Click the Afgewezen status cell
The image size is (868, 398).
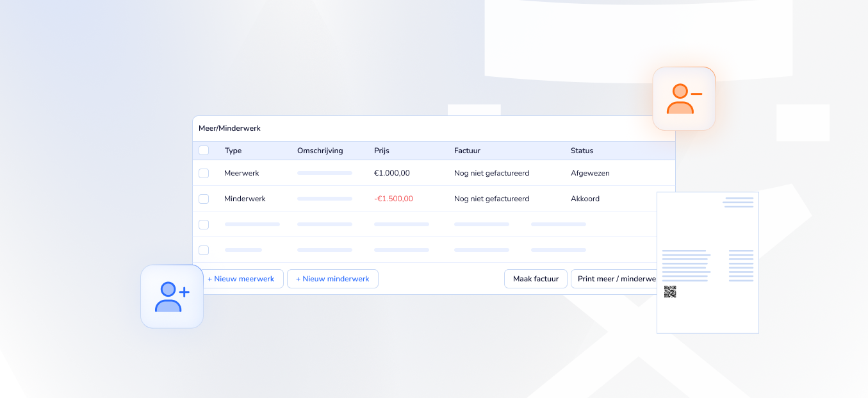(590, 173)
